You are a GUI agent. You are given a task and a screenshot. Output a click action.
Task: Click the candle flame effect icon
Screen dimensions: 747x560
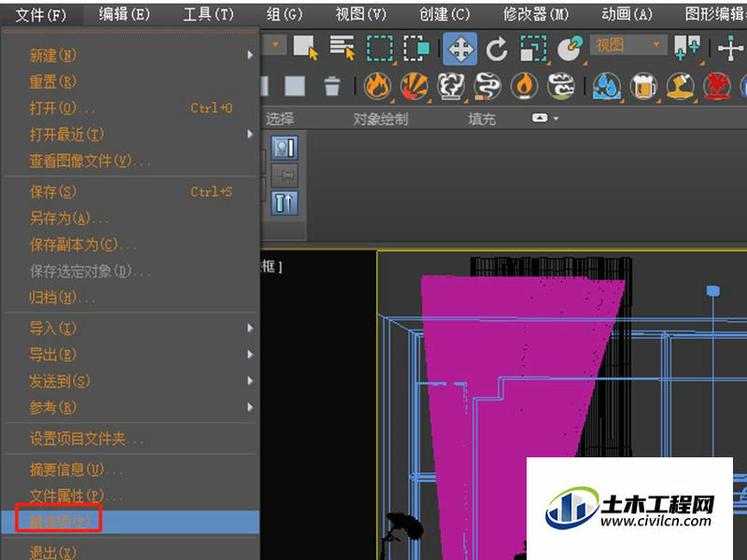tap(524, 86)
